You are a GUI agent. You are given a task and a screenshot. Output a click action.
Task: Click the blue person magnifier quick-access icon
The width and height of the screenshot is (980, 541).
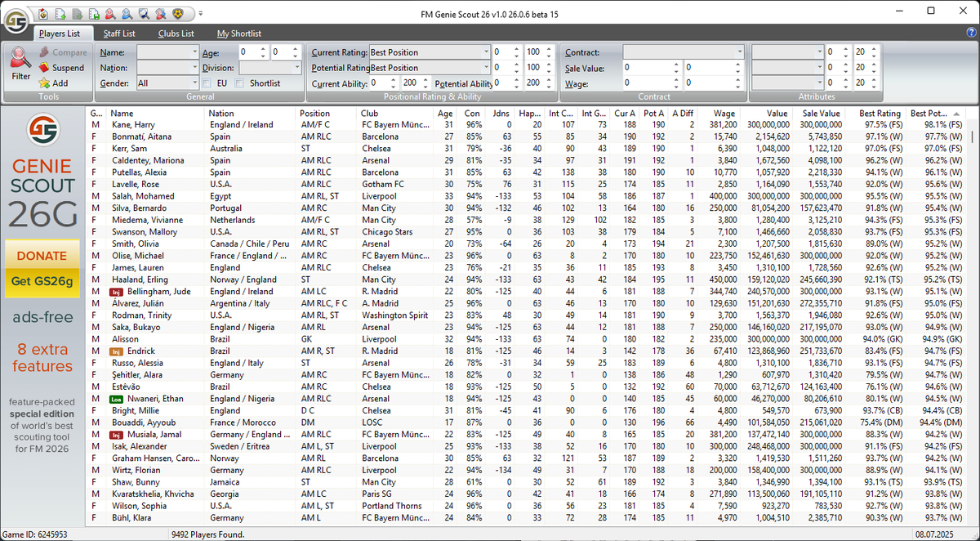127,14
